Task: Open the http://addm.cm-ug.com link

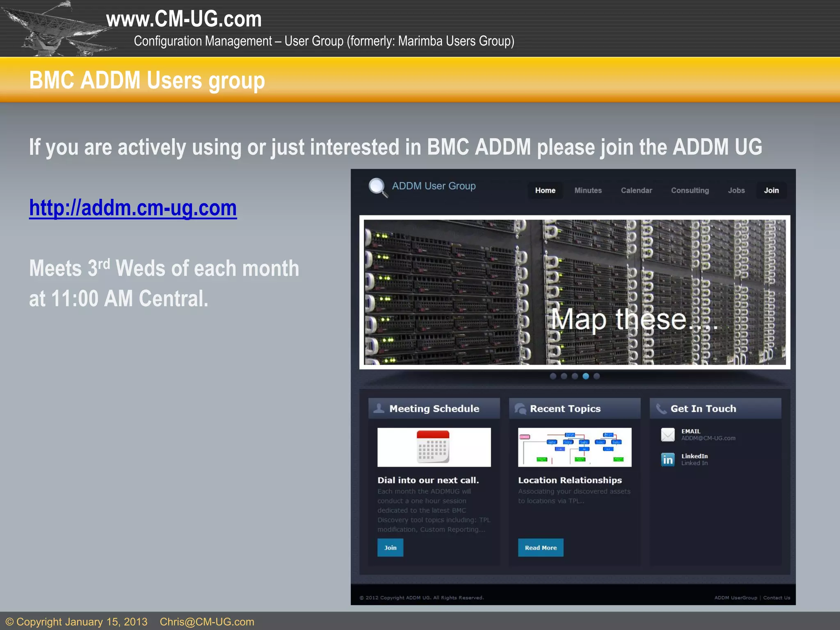Action: (x=133, y=208)
